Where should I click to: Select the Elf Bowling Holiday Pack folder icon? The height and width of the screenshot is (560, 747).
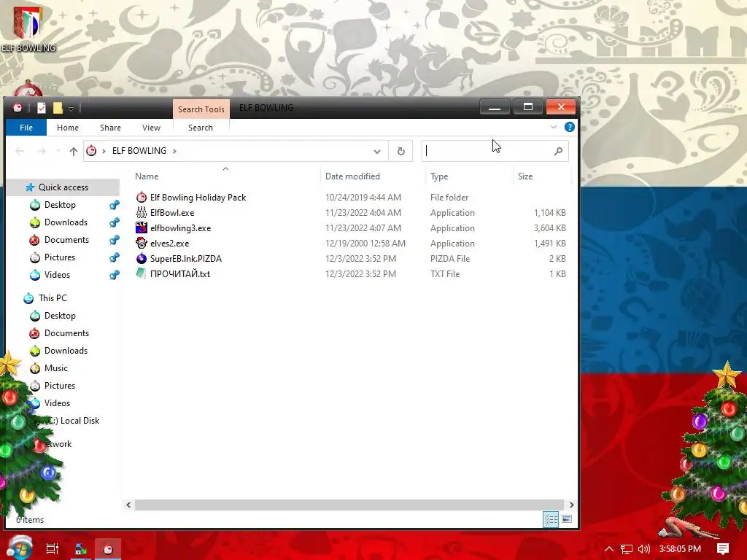[x=142, y=197]
